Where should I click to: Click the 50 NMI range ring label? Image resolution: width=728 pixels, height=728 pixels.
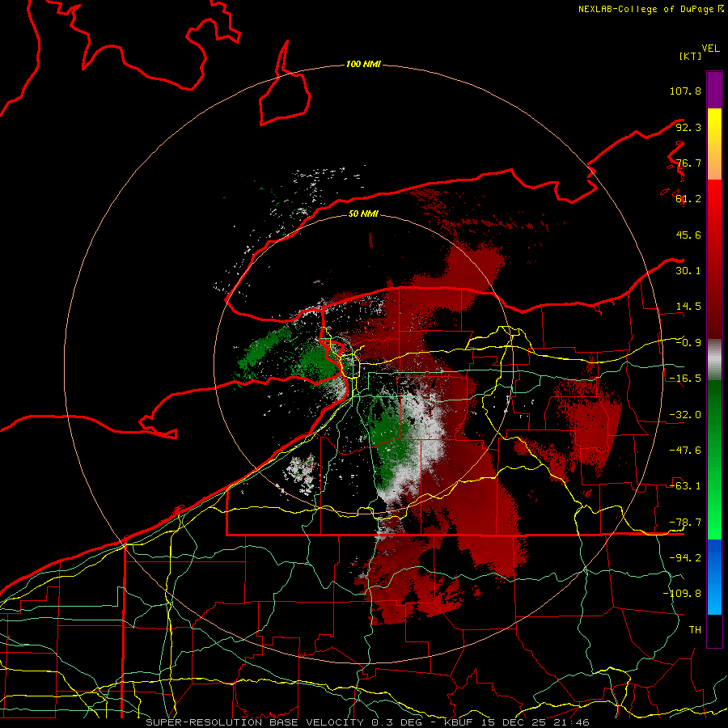click(363, 214)
